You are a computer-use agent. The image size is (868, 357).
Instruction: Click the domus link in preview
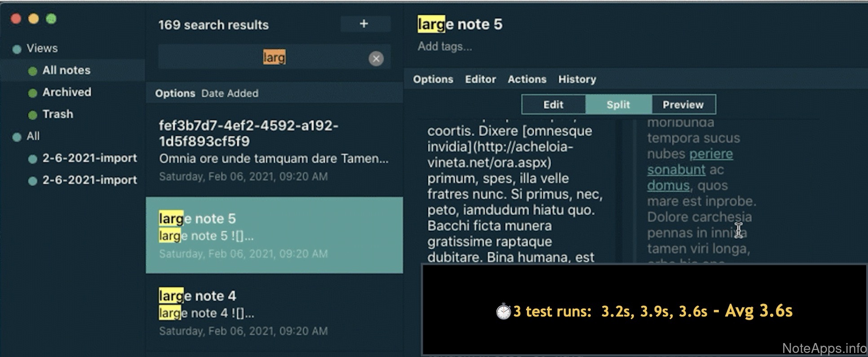[668, 186]
